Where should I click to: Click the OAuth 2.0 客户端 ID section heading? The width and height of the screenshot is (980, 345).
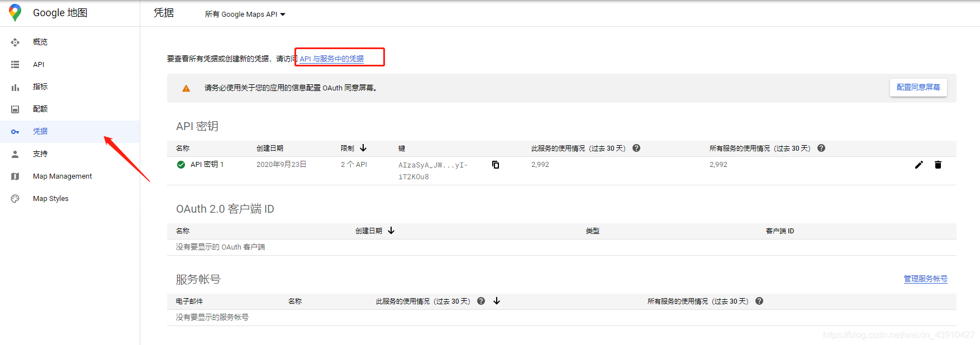pyautogui.click(x=225, y=209)
